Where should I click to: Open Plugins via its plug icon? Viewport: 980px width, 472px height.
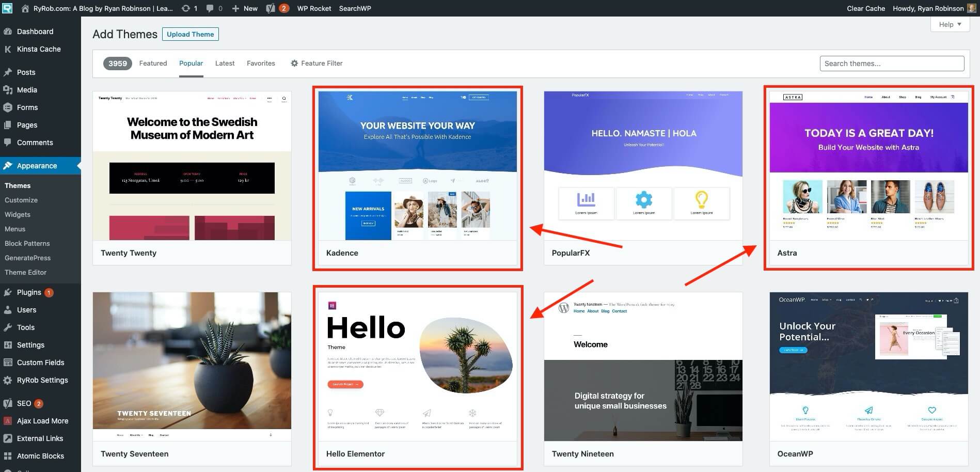coord(8,292)
